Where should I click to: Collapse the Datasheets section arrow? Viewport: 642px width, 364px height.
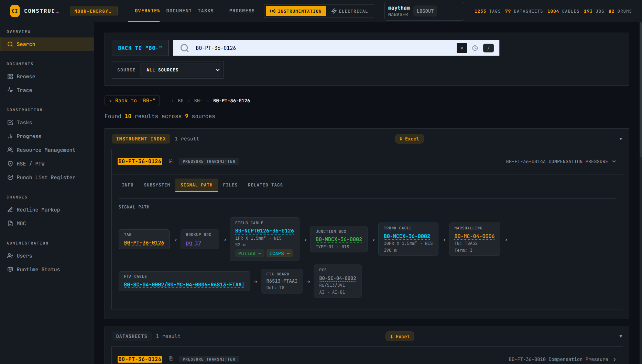click(x=621, y=336)
